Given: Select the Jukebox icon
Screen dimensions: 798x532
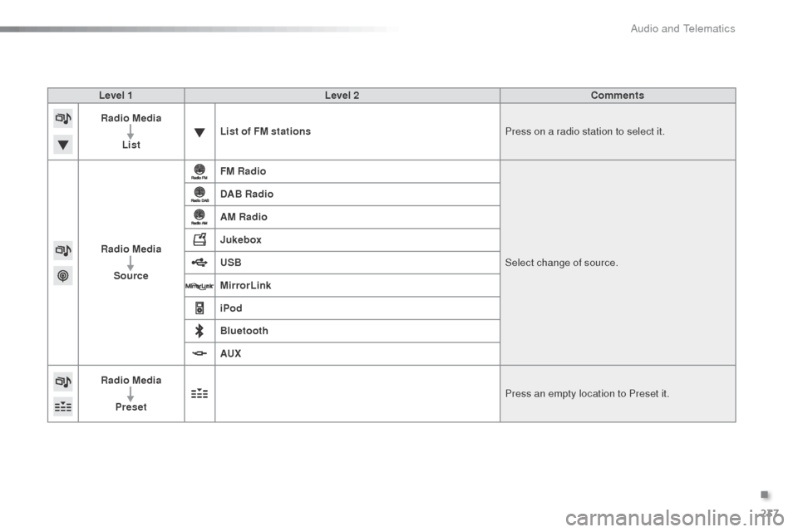Looking at the screenshot, I should 199,239.
